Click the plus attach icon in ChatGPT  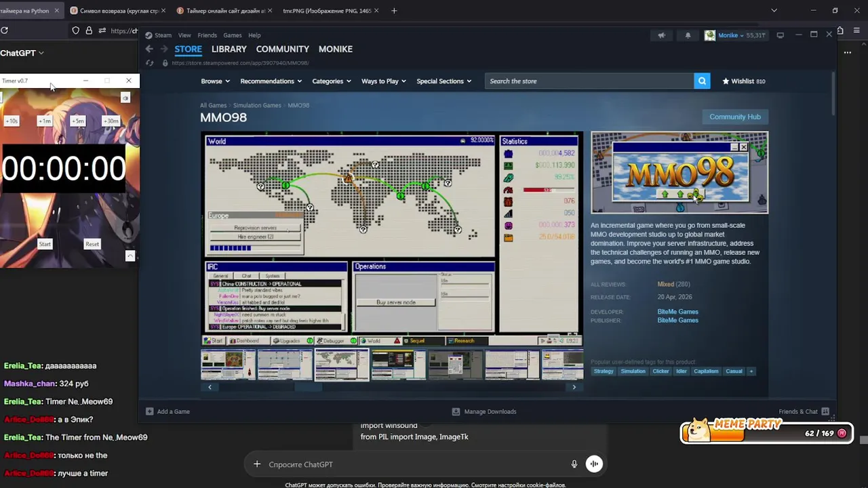[257, 464]
